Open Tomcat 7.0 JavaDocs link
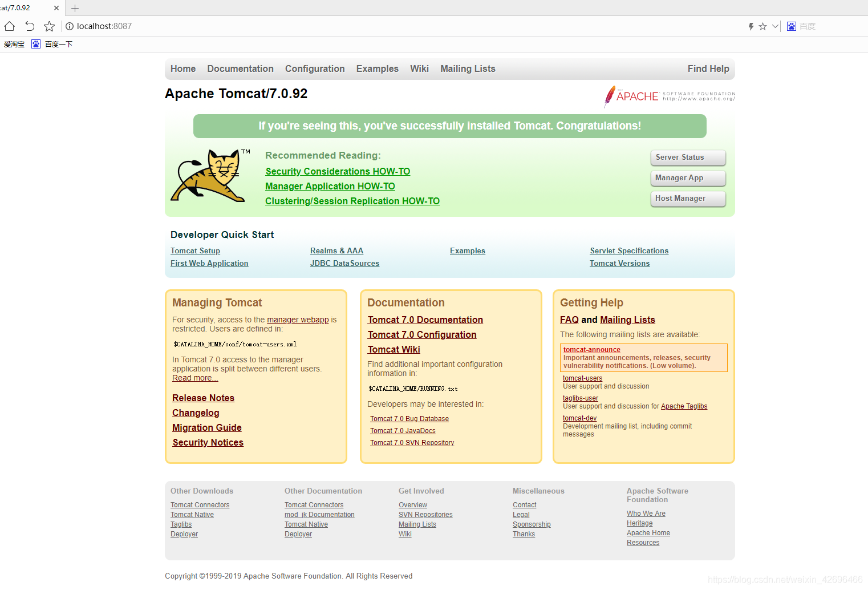This screenshot has width=868, height=590. 403,431
